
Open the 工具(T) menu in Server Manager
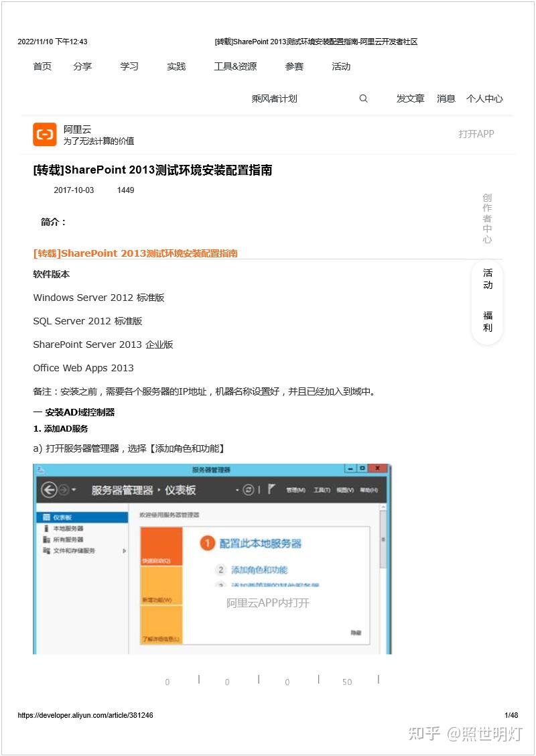[x=322, y=490]
